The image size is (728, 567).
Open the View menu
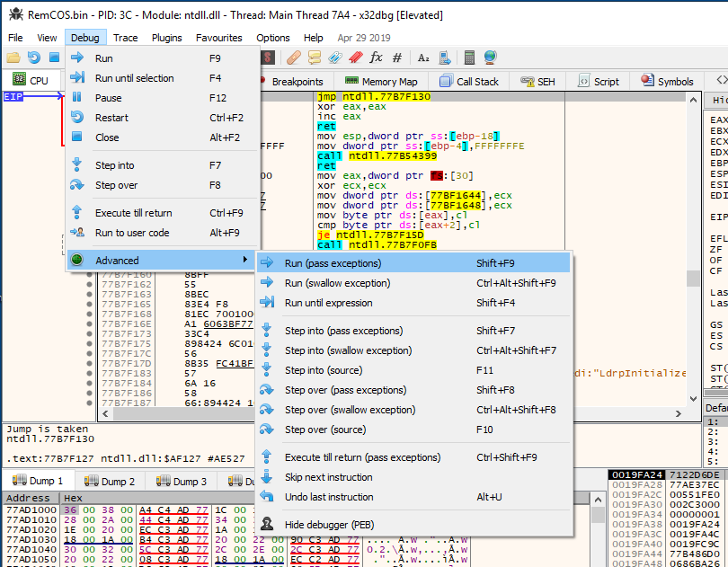[47, 38]
